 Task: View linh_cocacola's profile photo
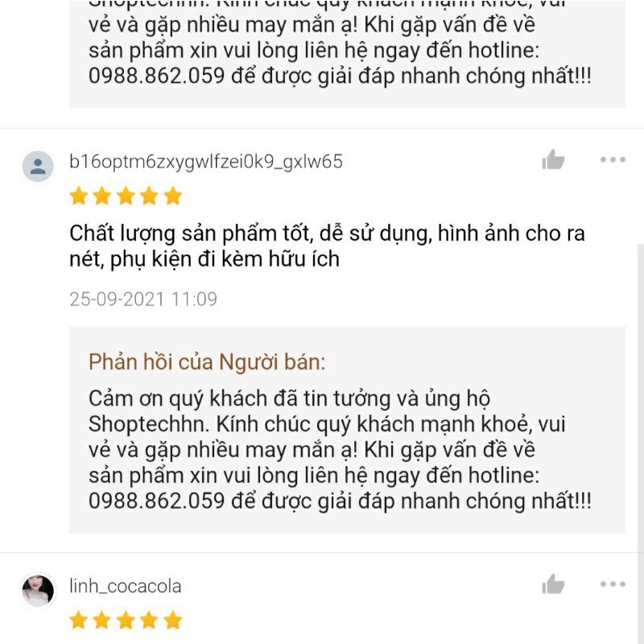click(38, 590)
